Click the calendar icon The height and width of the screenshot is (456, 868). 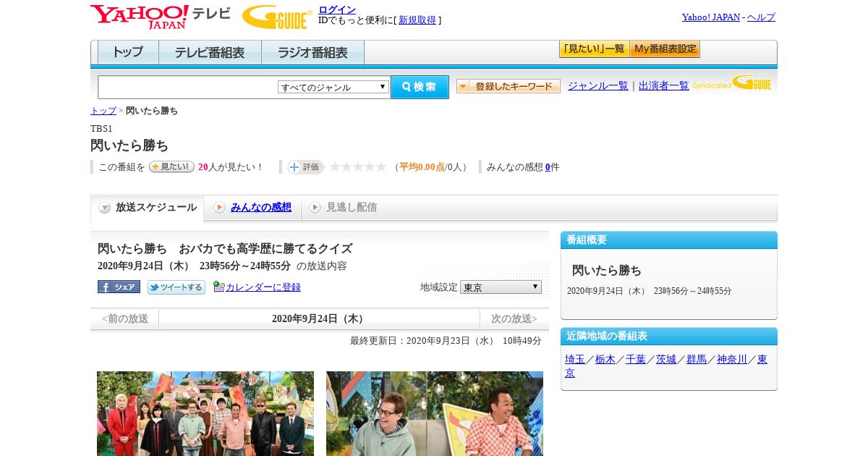point(219,287)
